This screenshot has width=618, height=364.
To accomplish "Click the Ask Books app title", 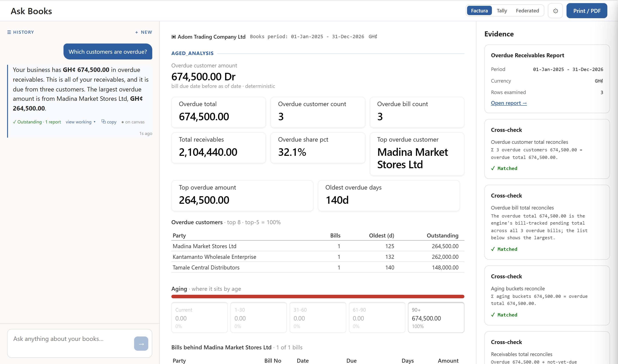I will click(x=31, y=11).
